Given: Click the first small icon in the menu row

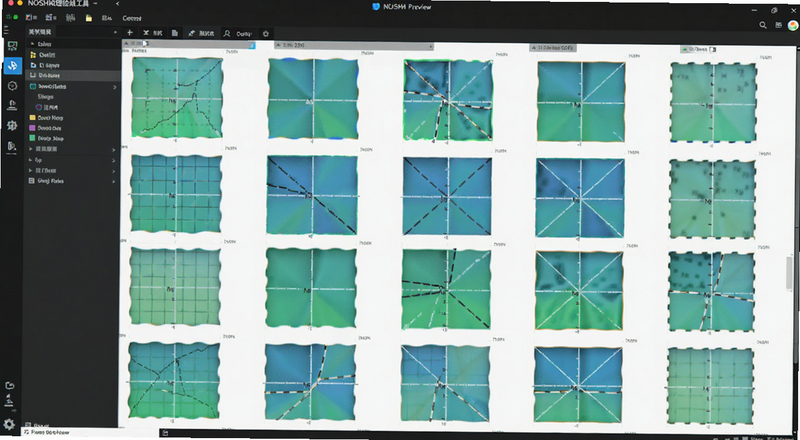Looking at the screenshot, I should 31,17.
